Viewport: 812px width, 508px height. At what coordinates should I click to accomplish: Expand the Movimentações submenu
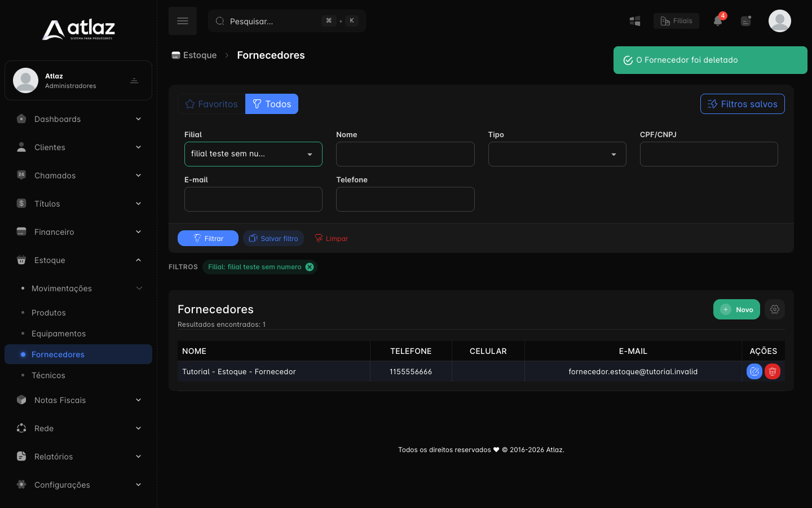(x=78, y=288)
